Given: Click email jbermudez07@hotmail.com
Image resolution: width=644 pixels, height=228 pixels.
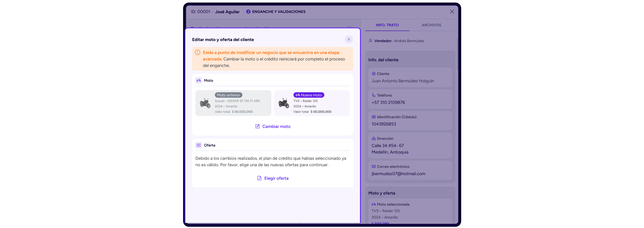Looking at the screenshot, I should click(x=398, y=174).
